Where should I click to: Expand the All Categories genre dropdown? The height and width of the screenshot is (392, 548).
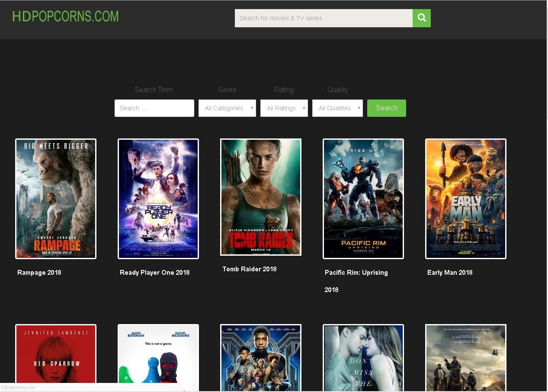[227, 108]
